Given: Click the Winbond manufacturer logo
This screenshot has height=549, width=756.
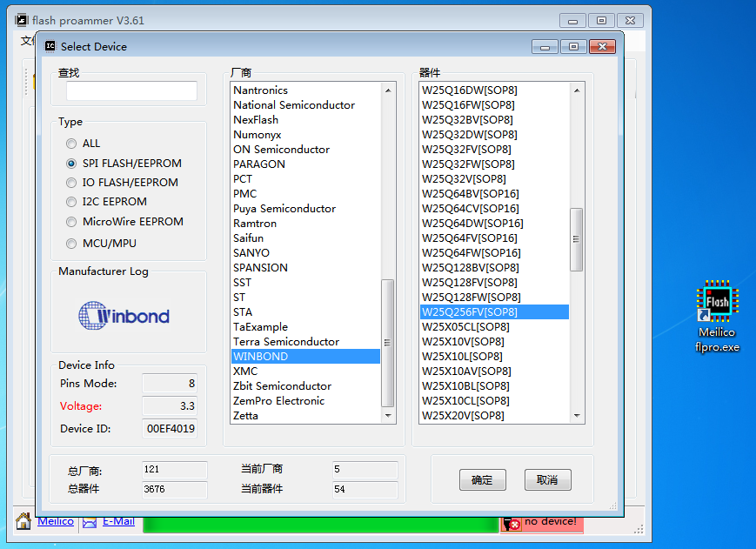Looking at the screenshot, I should point(124,316).
